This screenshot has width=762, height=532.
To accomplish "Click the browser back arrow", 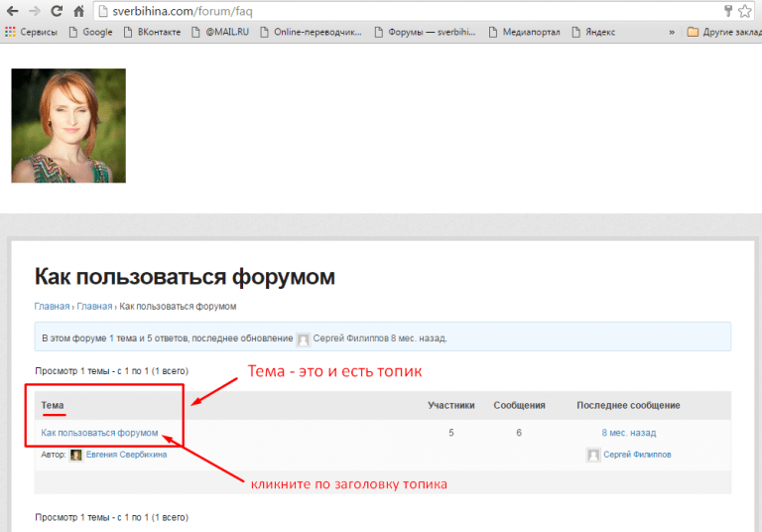I will pos(12,11).
